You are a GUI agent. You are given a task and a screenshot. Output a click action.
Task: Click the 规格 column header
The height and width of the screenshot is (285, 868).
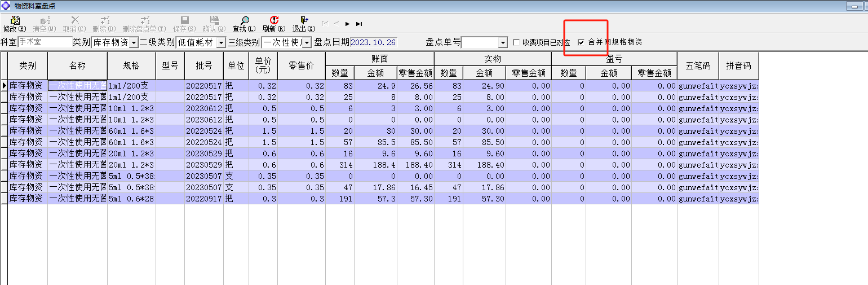(x=131, y=65)
